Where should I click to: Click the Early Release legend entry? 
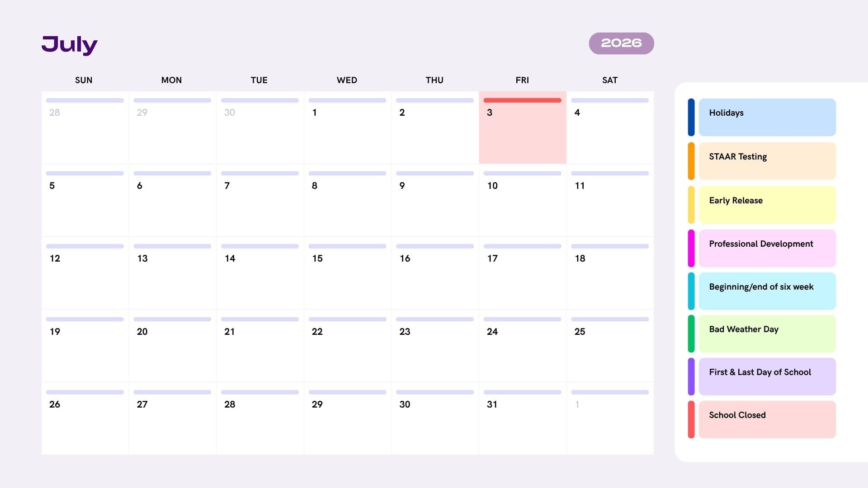point(767,205)
